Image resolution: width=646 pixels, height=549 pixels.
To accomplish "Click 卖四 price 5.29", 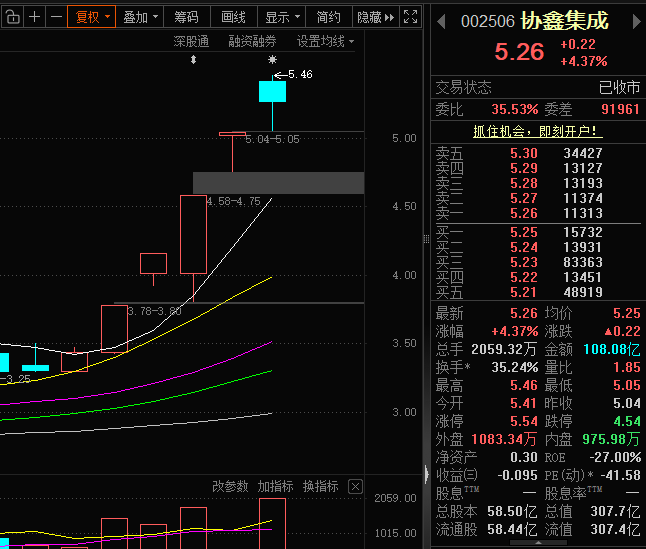I will [x=524, y=168].
